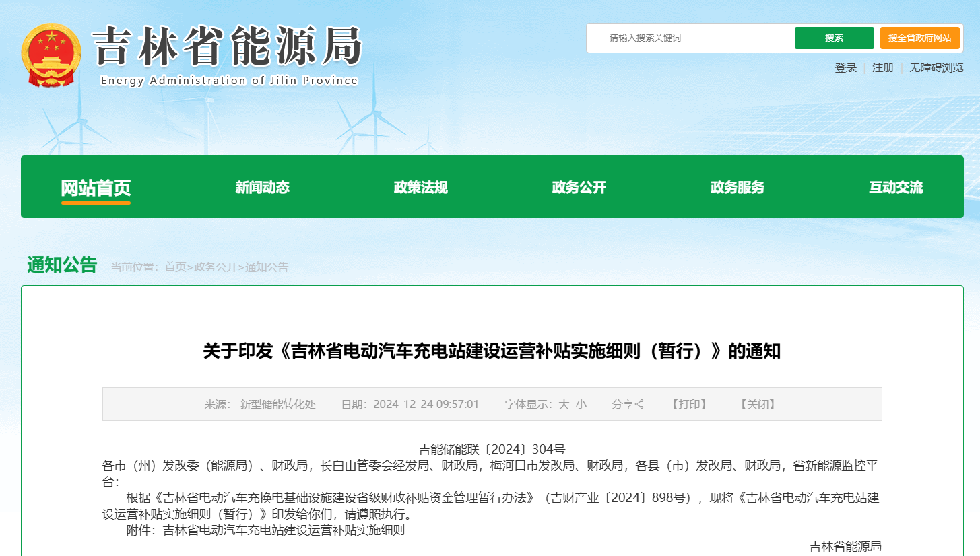Click 首页 in the breadcrumb trail
This screenshot has height=556, width=980.
click(x=175, y=267)
